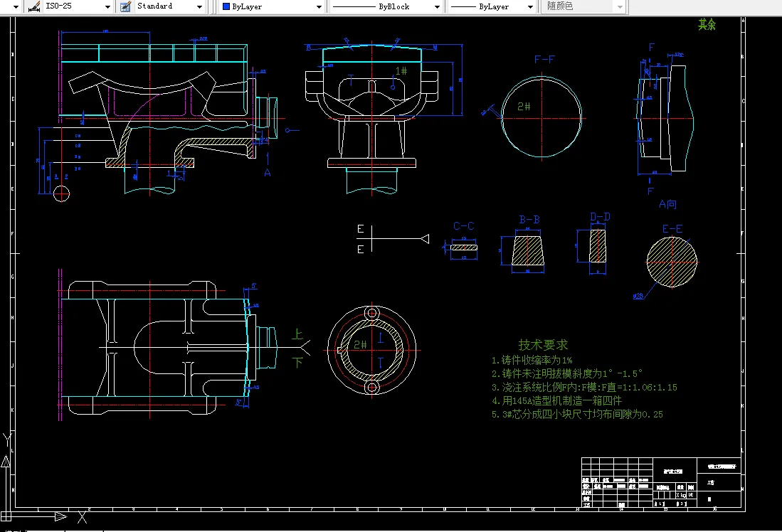Image resolution: width=782 pixels, height=532 pixels.
Task: Select the 1# core label in front view
Action: [401, 71]
